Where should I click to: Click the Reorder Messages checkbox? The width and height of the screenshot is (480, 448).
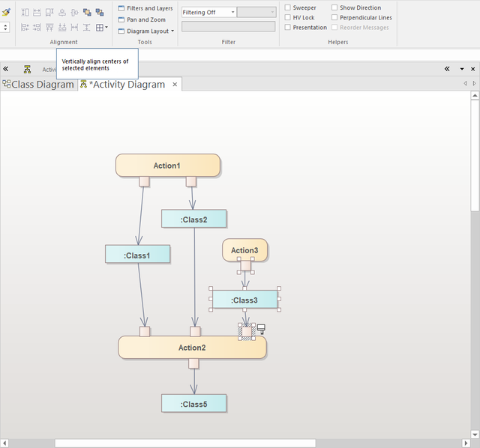(334, 27)
